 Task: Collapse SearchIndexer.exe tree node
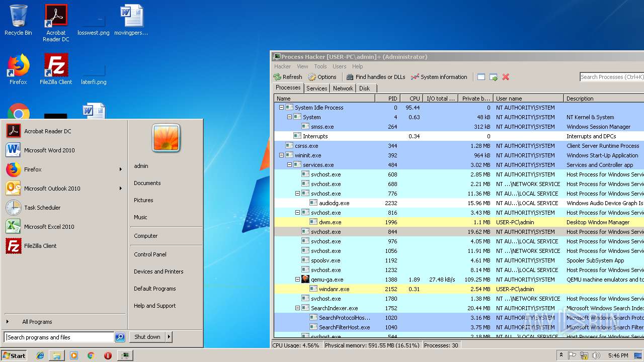point(297,308)
